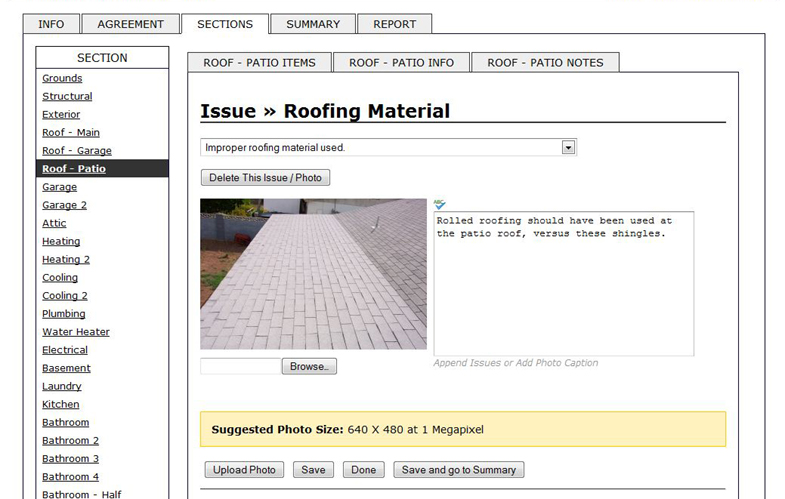This screenshot has height=499, width=785.
Task: Open the ROOF - PATIO INFO tab
Action: pyautogui.click(x=402, y=63)
